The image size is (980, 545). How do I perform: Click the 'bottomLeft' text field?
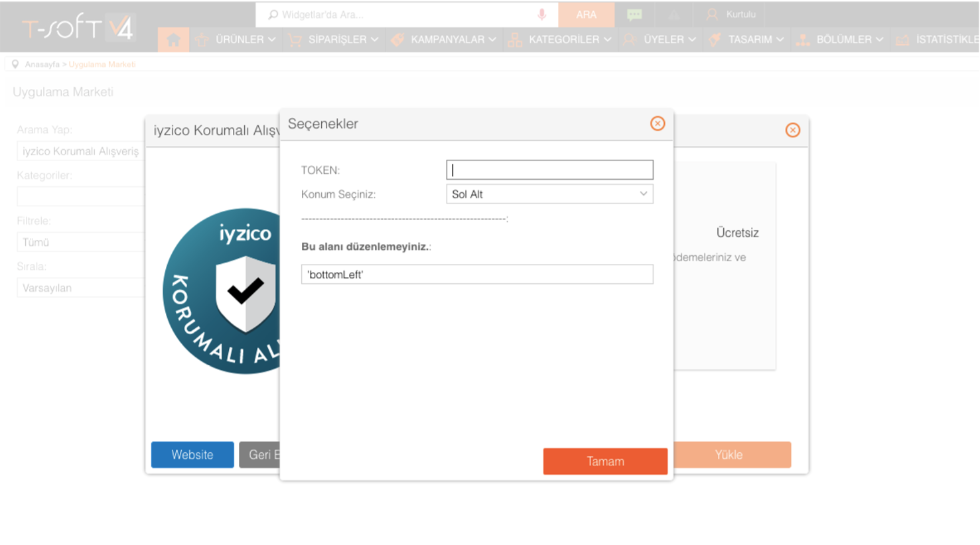click(x=476, y=274)
